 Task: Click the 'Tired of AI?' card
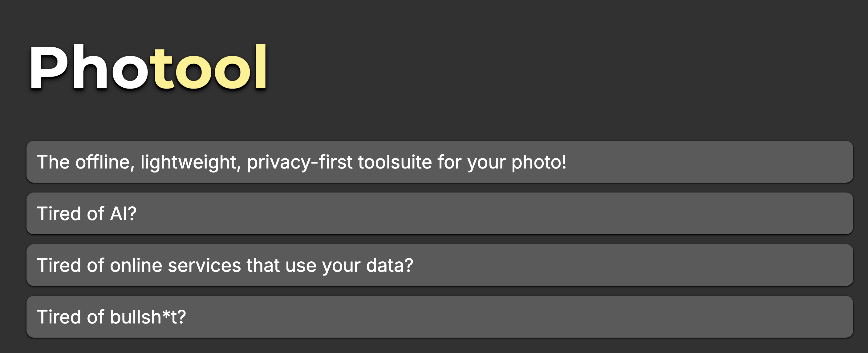pyautogui.click(x=440, y=213)
